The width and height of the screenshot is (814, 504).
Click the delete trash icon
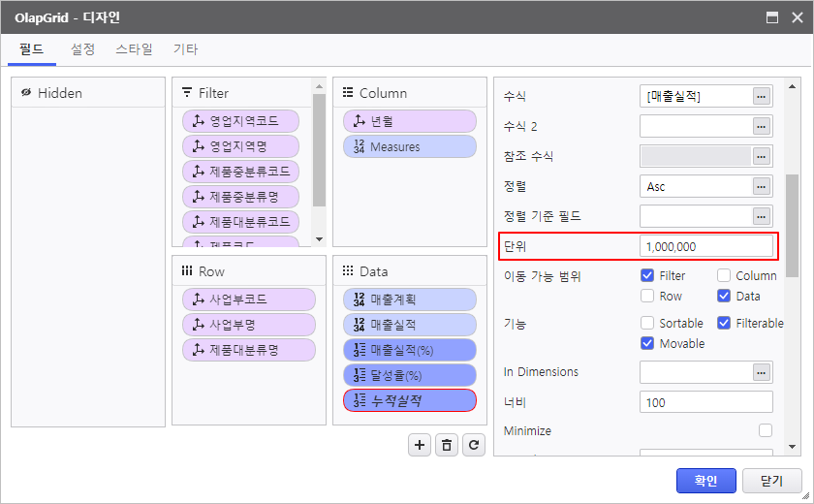click(x=446, y=445)
